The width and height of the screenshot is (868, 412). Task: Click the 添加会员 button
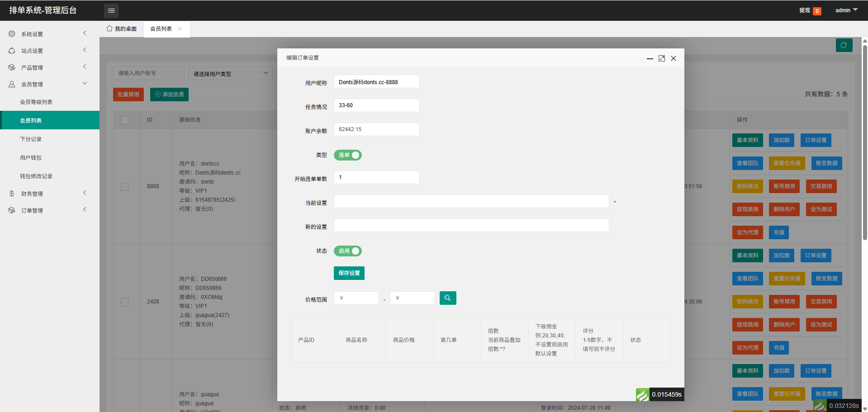click(x=169, y=95)
